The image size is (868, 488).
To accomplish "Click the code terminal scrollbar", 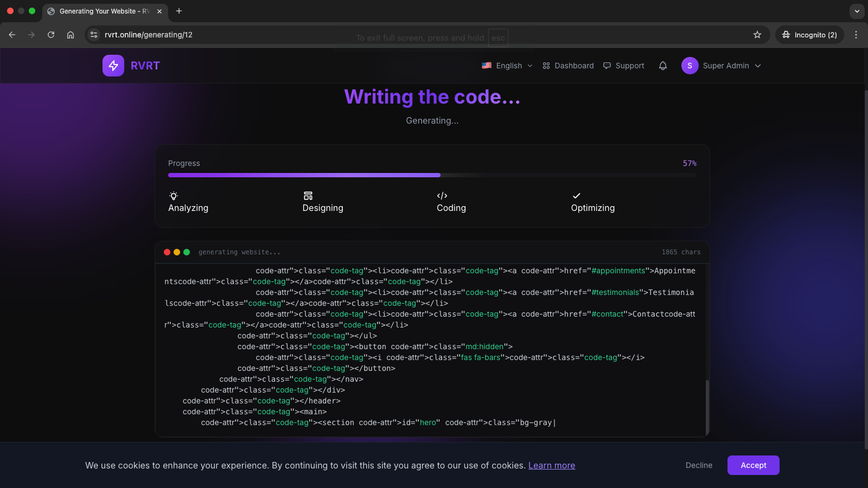I will (707, 407).
